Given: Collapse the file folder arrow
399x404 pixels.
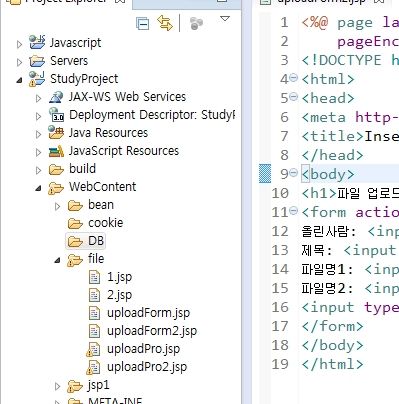Looking at the screenshot, I should coord(57,260).
